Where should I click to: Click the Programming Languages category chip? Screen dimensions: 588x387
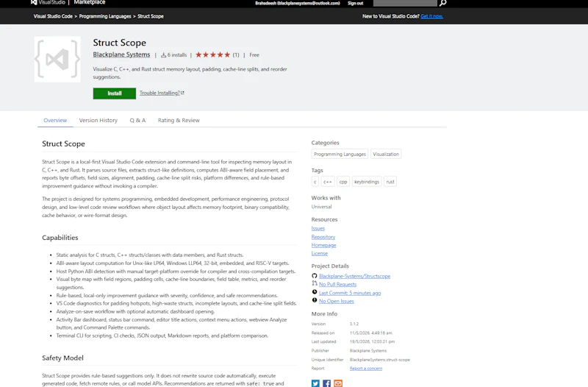point(340,154)
